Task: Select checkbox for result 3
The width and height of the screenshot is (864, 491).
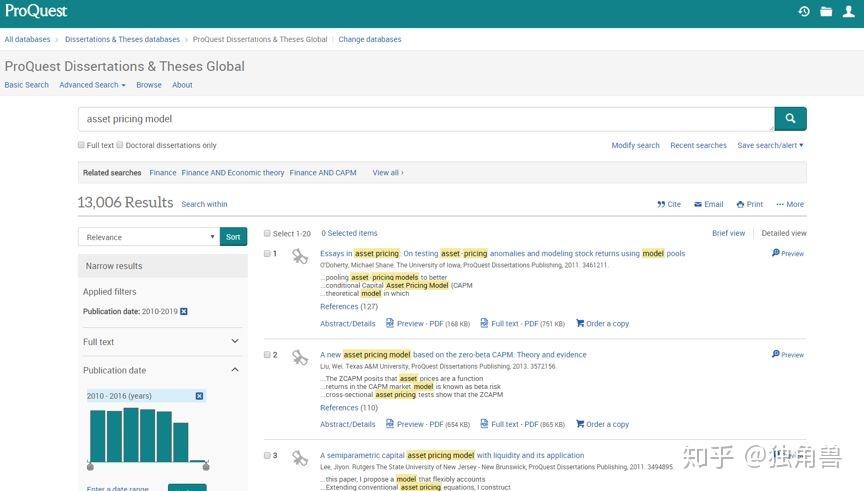Action: [267, 456]
